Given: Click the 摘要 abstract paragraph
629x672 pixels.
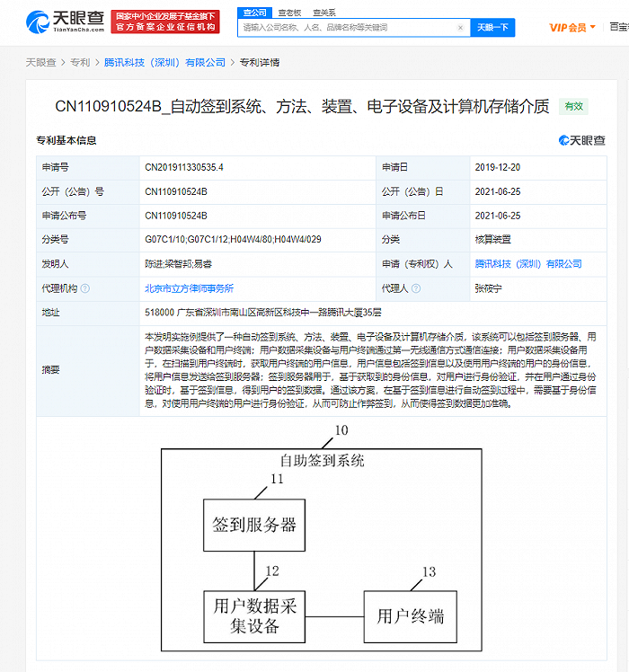Looking at the screenshot, I should [371, 370].
